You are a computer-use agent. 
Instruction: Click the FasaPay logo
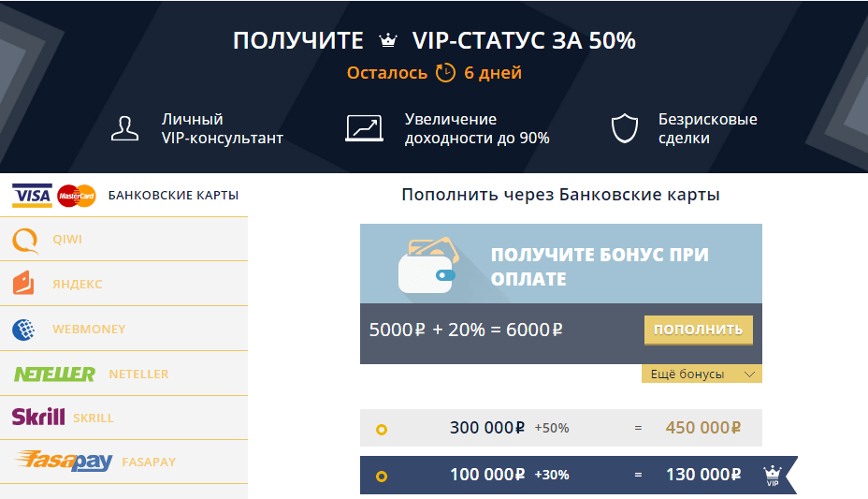(x=64, y=461)
